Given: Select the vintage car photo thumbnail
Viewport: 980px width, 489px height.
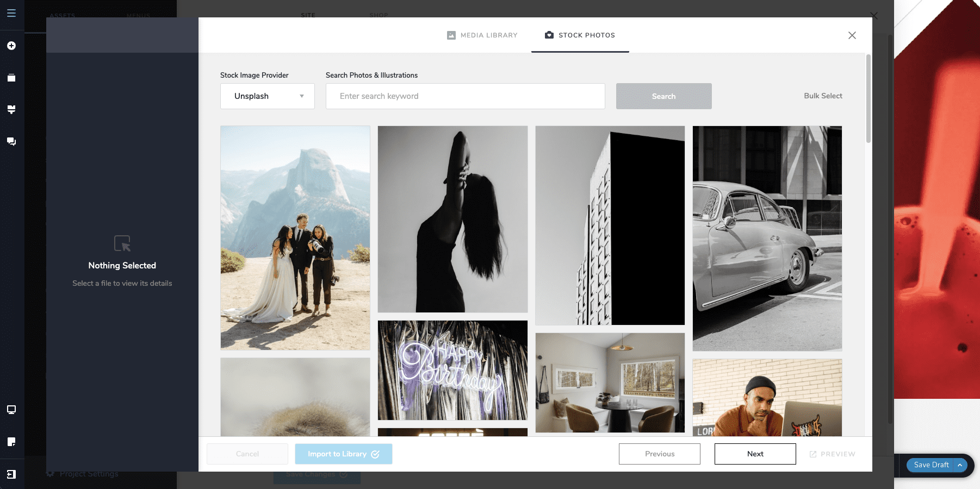Looking at the screenshot, I should click(x=767, y=239).
